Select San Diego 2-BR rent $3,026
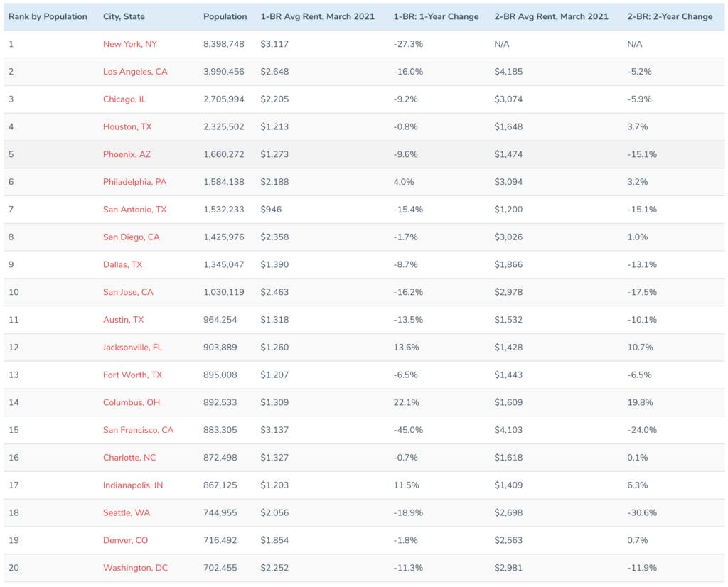The image size is (728, 587). pos(508,237)
